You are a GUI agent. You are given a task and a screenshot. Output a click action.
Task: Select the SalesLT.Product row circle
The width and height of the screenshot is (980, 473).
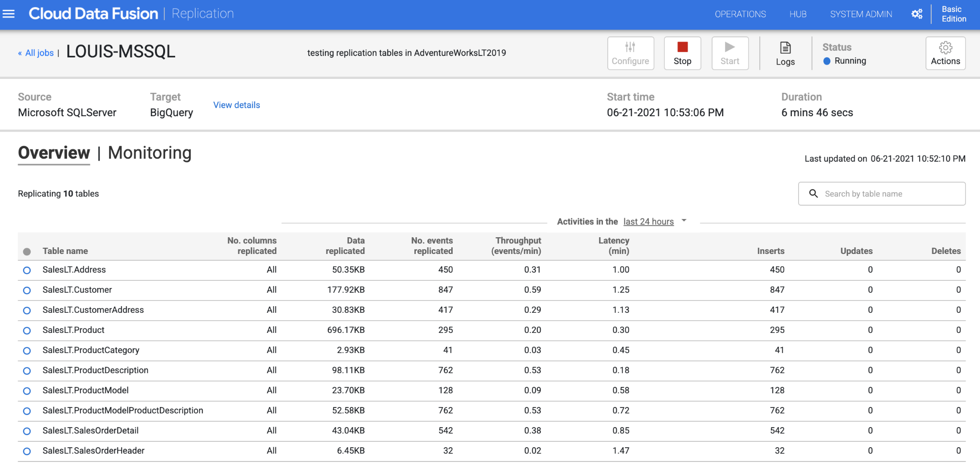pos(27,330)
